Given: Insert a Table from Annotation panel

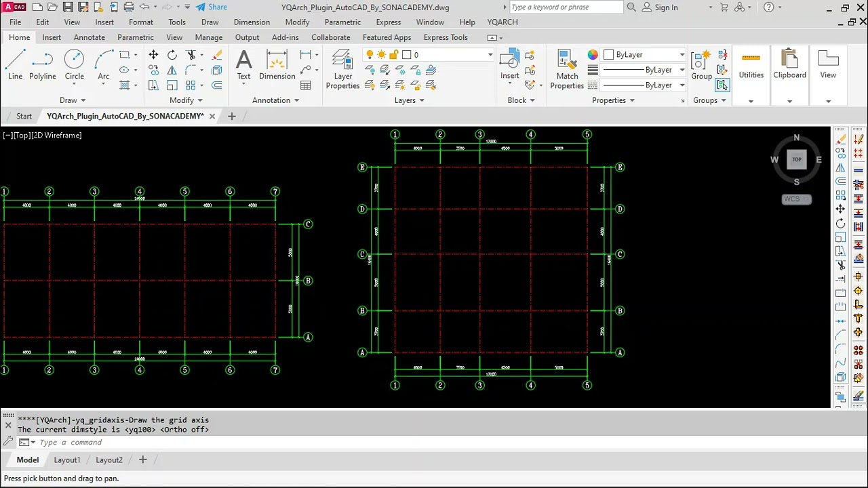Looking at the screenshot, I should 306,85.
